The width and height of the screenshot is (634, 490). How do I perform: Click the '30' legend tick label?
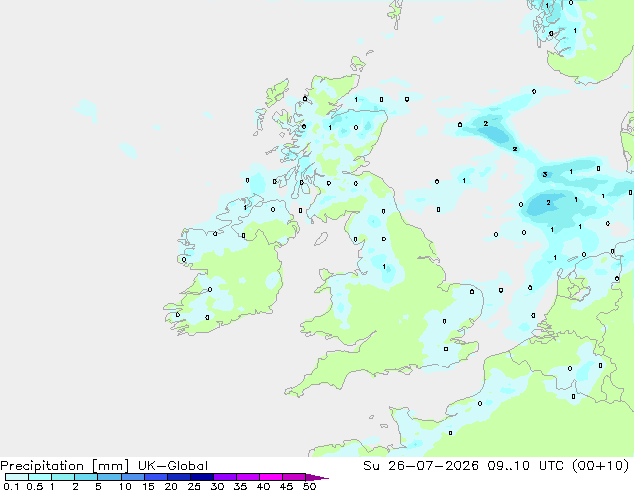point(217,486)
